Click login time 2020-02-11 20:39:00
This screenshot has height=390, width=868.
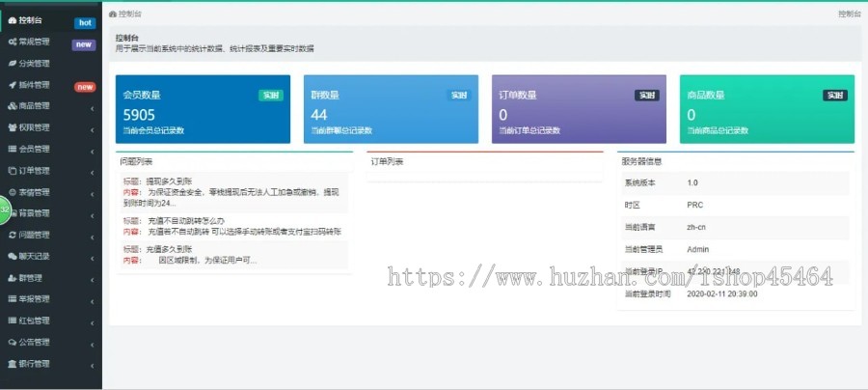[722, 293]
